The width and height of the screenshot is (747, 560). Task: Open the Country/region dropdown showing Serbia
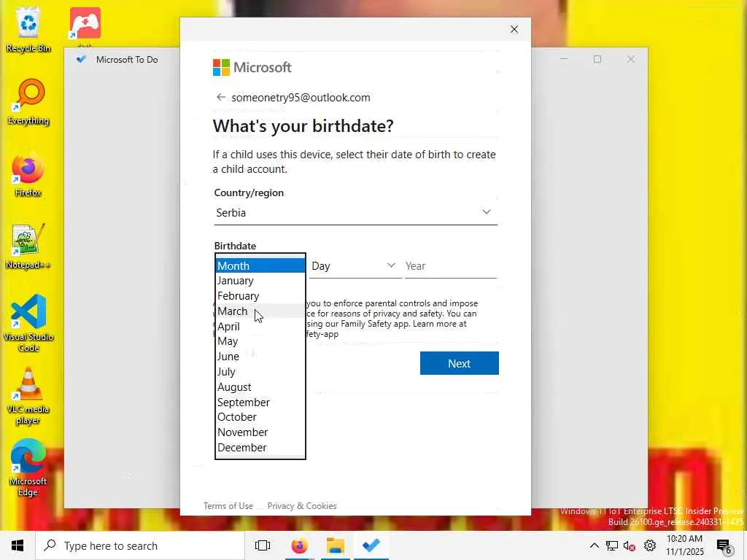coord(356,213)
